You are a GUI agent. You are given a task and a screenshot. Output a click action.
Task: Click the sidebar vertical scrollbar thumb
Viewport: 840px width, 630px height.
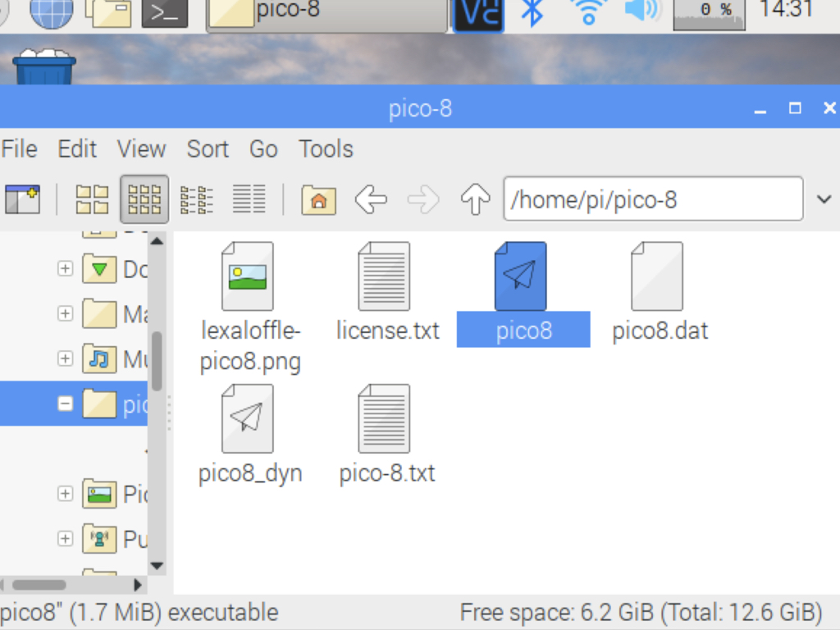click(x=157, y=361)
